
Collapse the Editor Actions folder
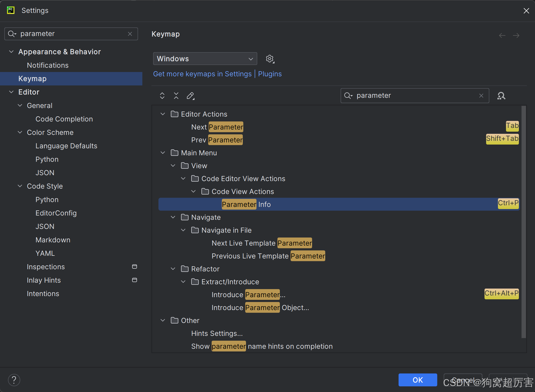coord(163,114)
